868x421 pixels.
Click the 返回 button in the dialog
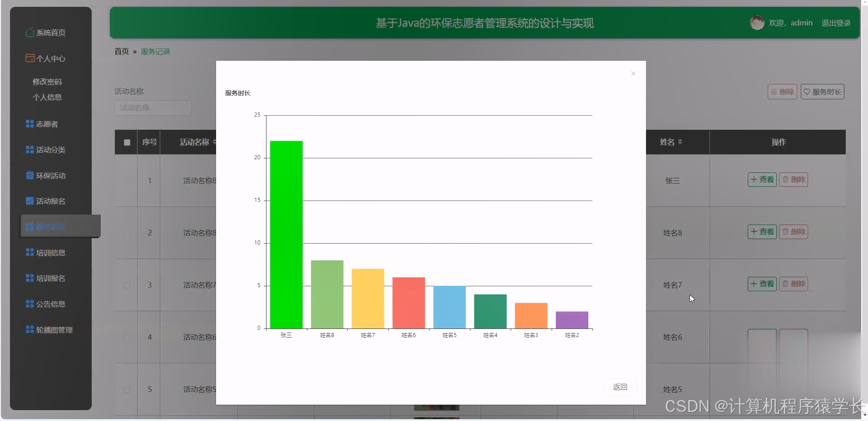tap(620, 387)
